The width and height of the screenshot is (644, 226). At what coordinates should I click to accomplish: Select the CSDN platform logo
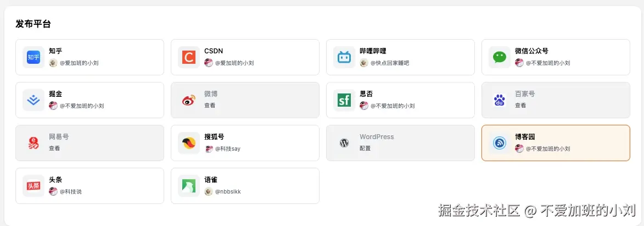pos(189,57)
